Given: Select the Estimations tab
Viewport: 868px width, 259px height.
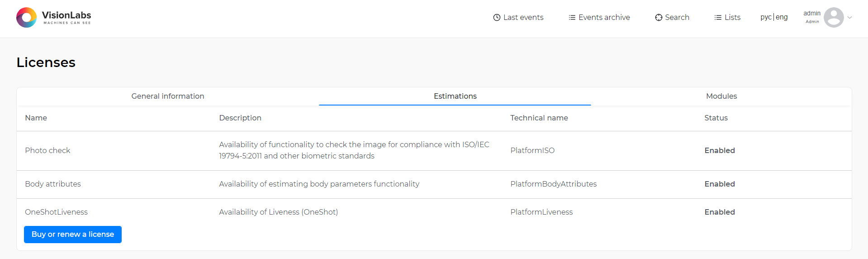Looking at the screenshot, I should coord(455,96).
